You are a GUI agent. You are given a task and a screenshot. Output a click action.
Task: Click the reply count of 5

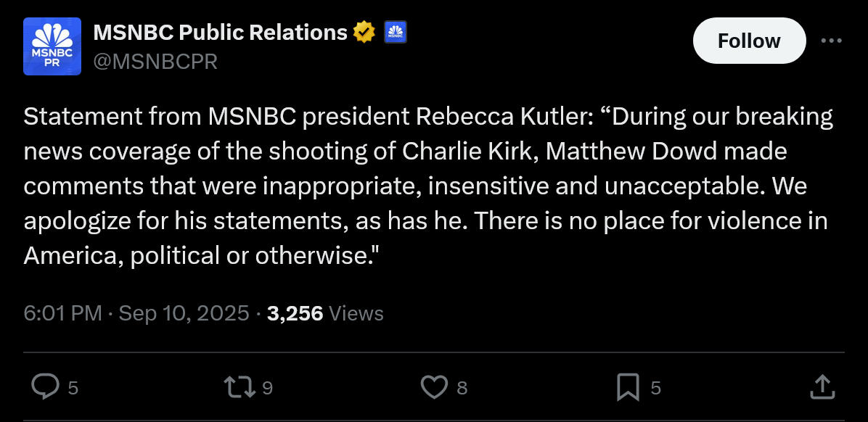tap(73, 389)
